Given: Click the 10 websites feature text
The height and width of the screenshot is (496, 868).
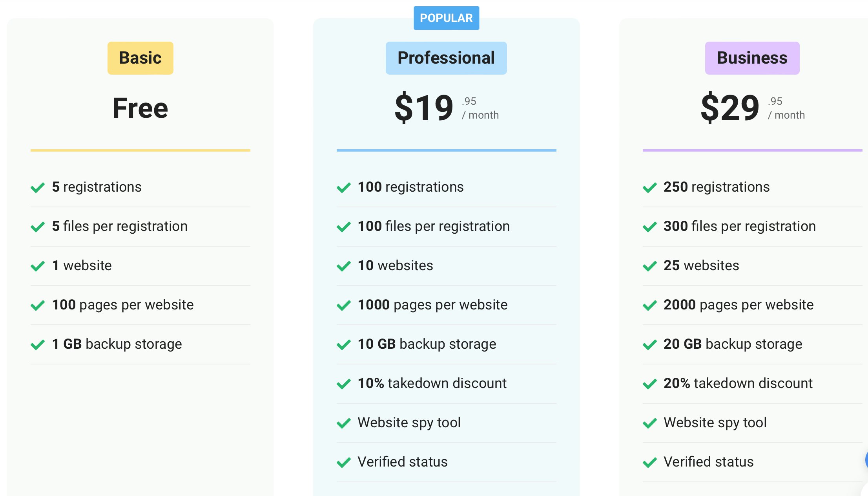Looking at the screenshot, I should click(396, 265).
